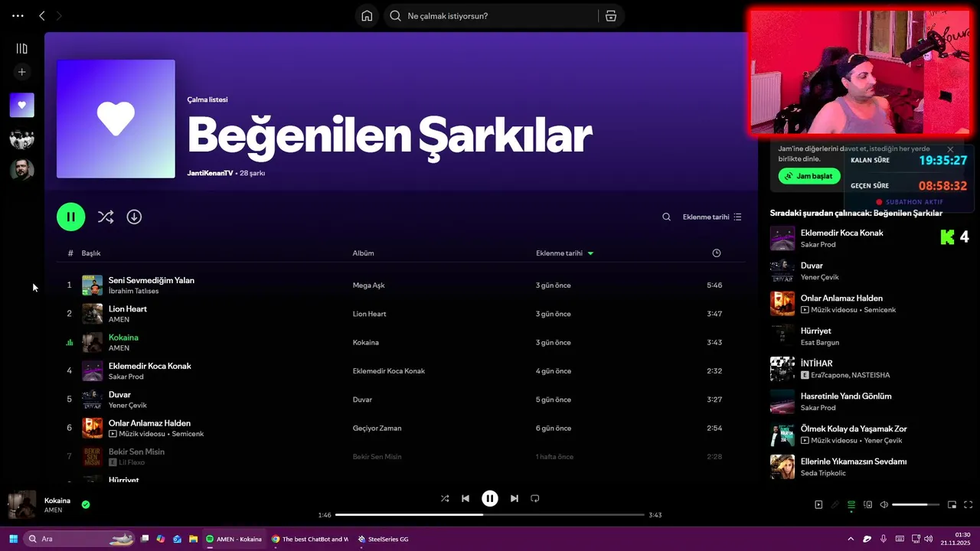Download the Beğenilen Şarkılar playlist
Screen dimensions: 980x551
(x=134, y=217)
